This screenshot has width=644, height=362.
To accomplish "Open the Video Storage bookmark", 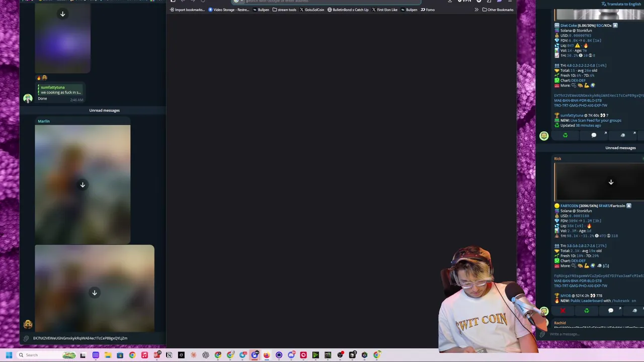I will (229, 10).
